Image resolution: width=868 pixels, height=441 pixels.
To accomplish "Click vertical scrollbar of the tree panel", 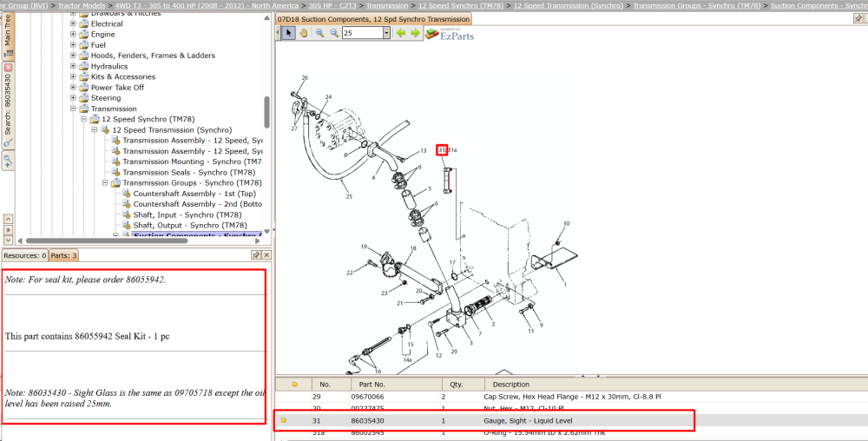I will point(266,112).
